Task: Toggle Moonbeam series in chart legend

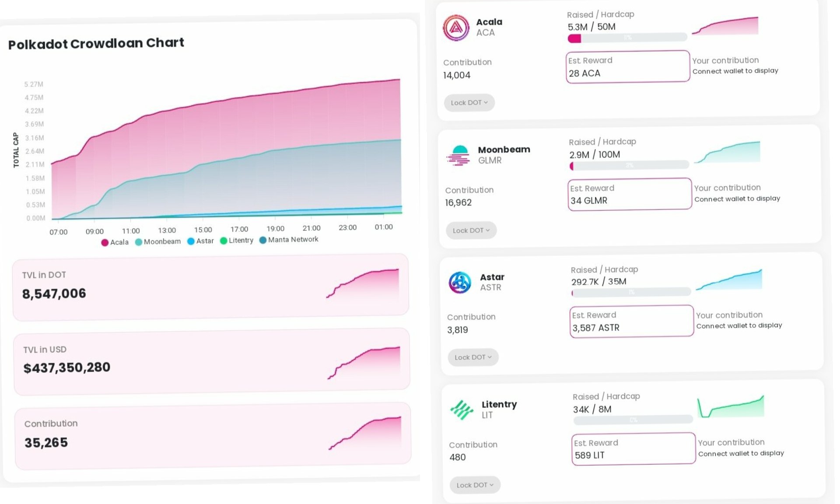Action: pos(158,242)
